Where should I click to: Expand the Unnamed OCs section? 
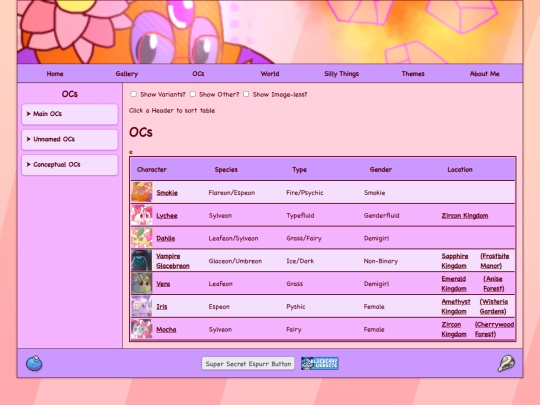pos(70,139)
